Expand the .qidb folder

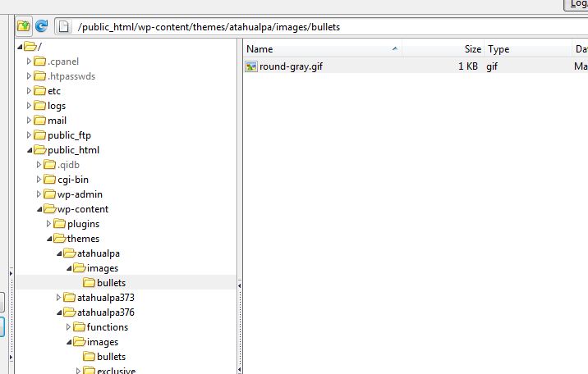(39, 164)
